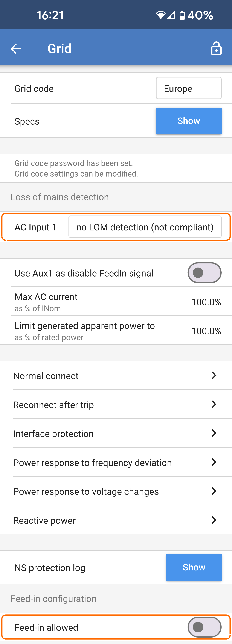This screenshot has width=232, height=644.
Task: Open the Reactive power settings
Action: (116, 520)
